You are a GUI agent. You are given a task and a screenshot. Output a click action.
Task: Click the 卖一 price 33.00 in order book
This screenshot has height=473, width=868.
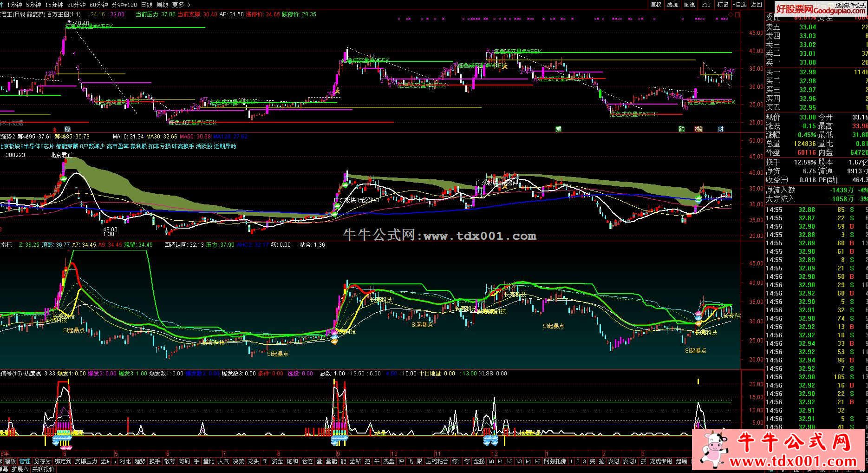pos(807,62)
